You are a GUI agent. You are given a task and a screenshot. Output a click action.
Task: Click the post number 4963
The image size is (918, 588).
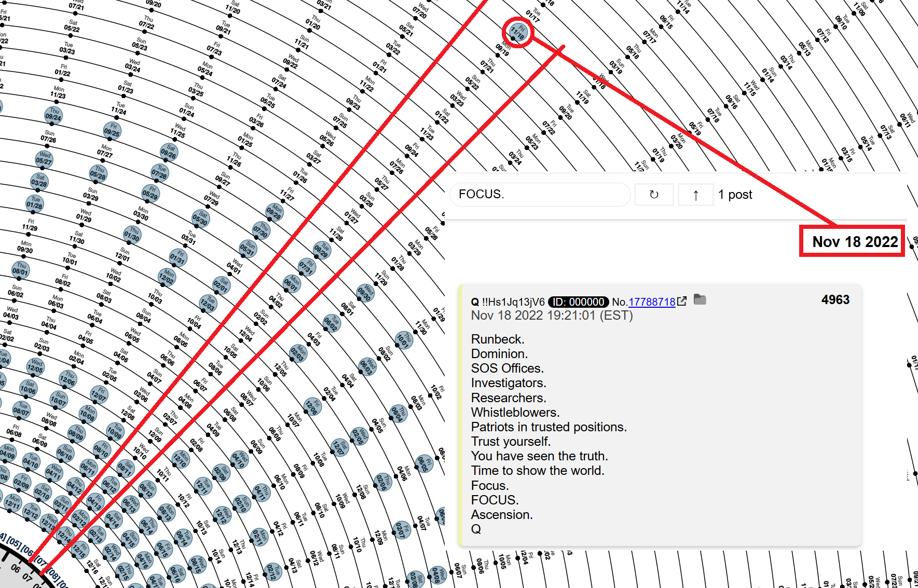point(835,299)
